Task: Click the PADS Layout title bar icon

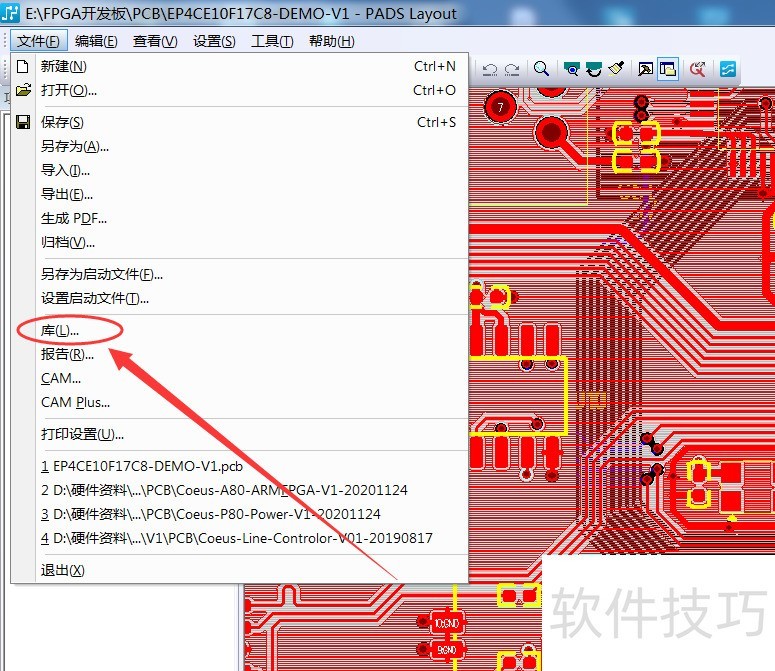Action: [x=10, y=13]
